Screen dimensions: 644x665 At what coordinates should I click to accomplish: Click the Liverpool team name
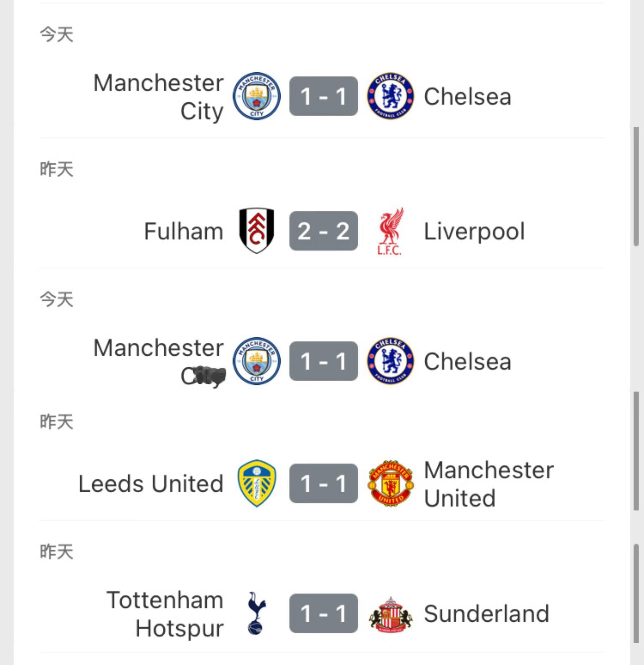474,231
